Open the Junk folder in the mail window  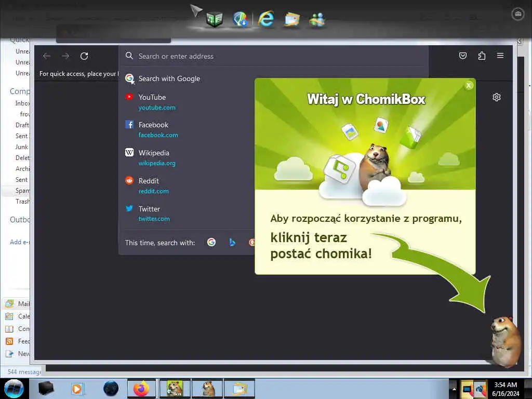pos(21,147)
